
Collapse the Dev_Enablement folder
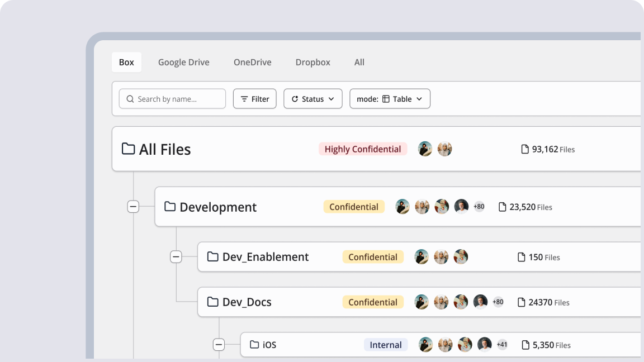pos(176,256)
